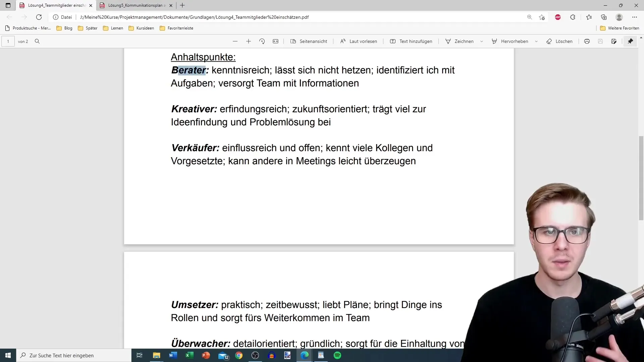Switch to Lösung4_Teammitglieder tab
644x362 pixels.
[x=57, y=5]
